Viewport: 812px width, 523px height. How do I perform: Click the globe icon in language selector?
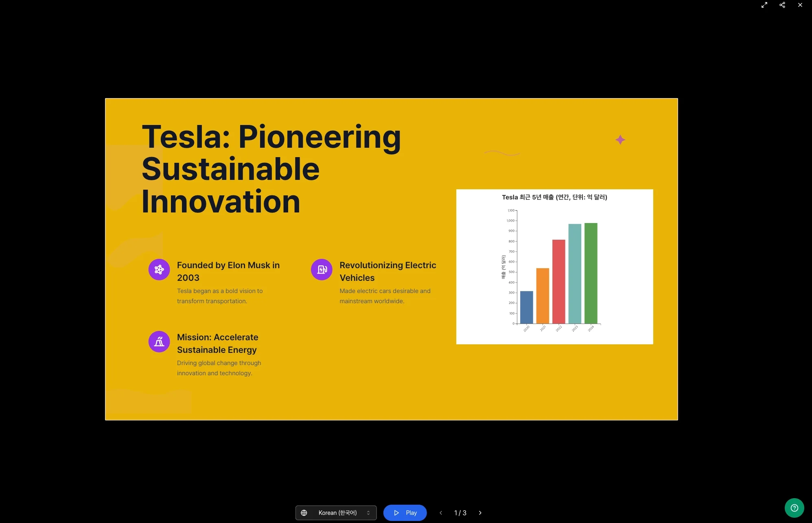pyautogui.click(x=304, y=513)
